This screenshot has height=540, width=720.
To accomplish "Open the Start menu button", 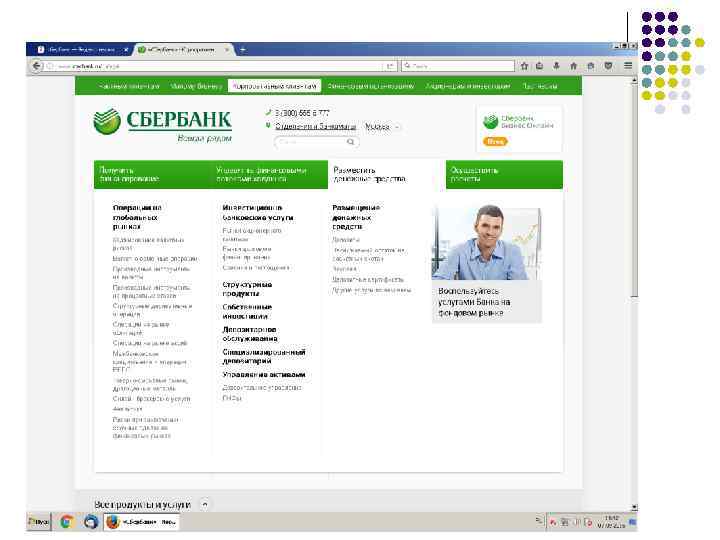I will pyautogui.click(x=39, y=522).
